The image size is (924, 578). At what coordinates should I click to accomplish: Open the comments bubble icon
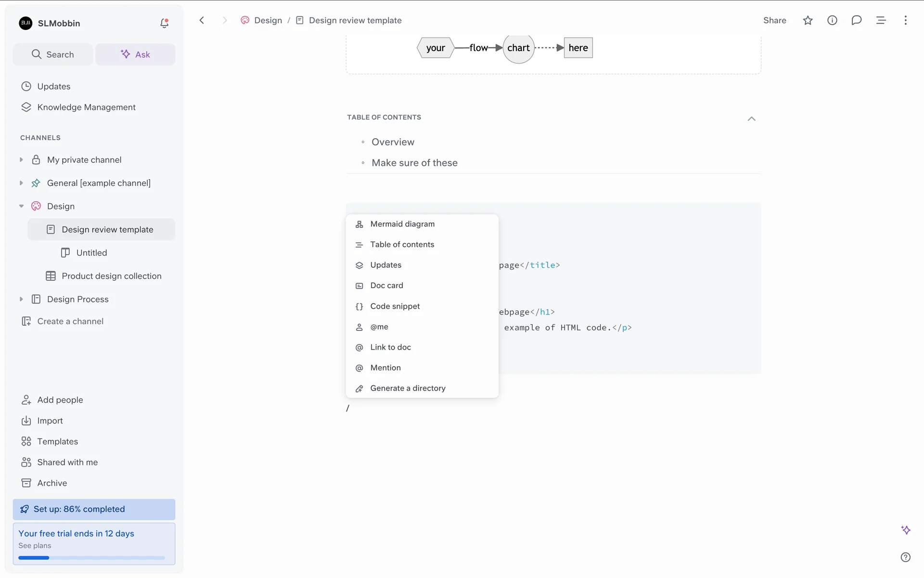click(x=856, y=20)
